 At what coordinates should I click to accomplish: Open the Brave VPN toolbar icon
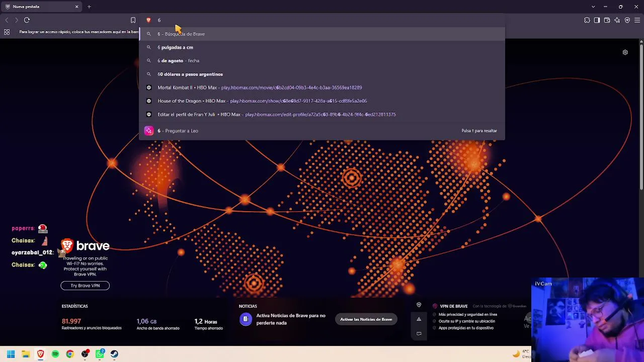(627, 20)
